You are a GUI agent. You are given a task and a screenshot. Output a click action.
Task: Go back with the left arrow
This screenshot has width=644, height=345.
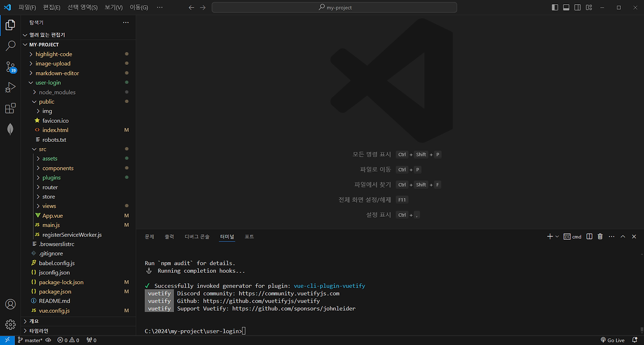tap(191, 8)
